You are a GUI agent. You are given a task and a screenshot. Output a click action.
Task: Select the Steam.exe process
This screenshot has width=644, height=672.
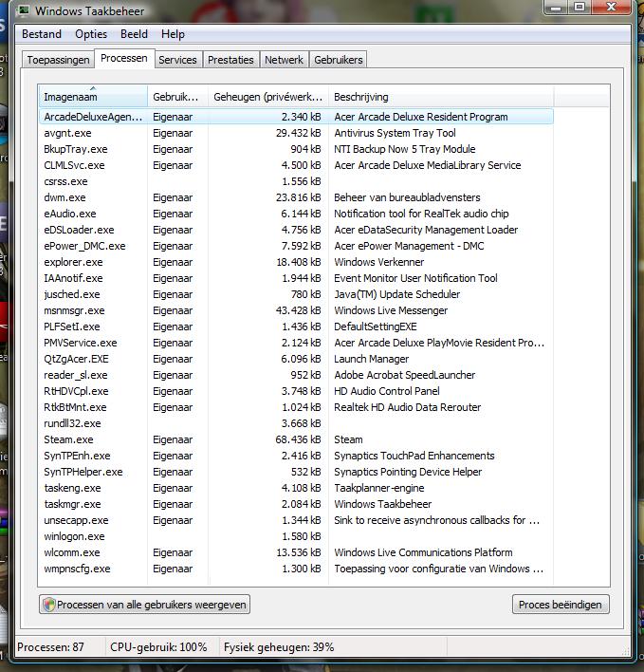tap(296, 439)
